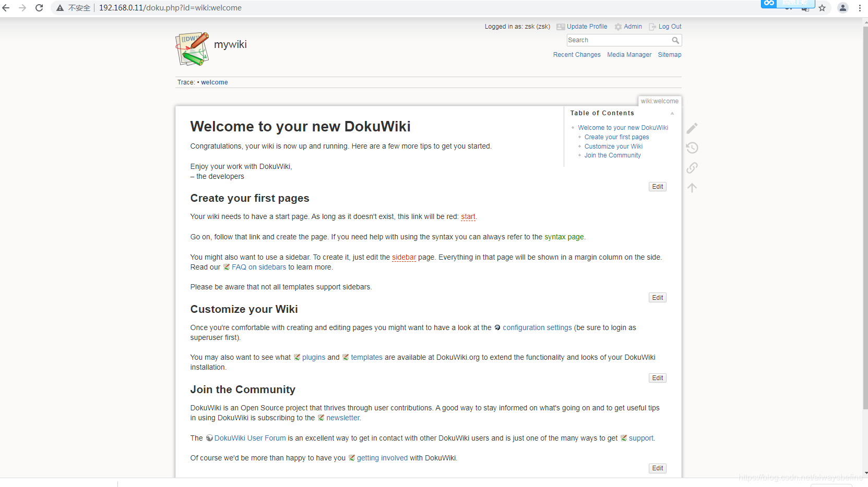
Task: Bookmark the page via the star icon
Action: [823, 8]
